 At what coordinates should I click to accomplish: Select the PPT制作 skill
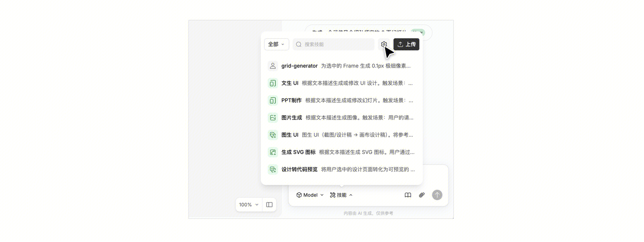(342, 100)
